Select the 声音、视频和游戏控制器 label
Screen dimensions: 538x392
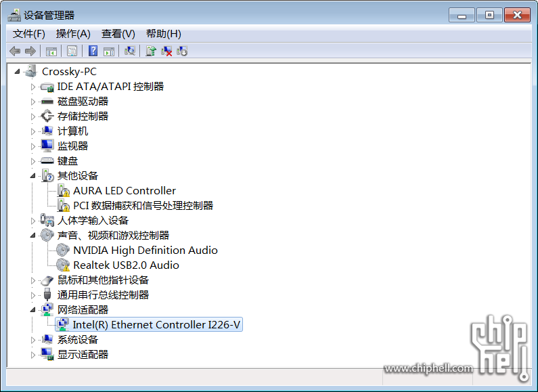click(x=113, y=235)
